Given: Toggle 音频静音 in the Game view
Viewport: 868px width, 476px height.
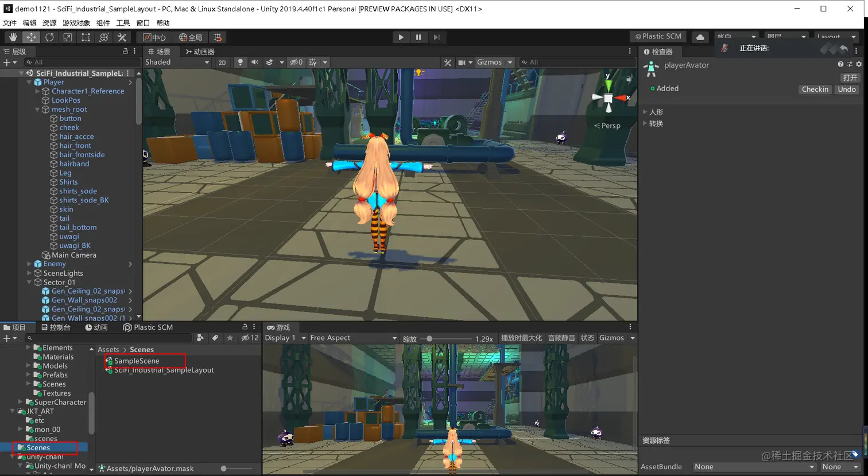Looking at the screenshot, I should pyautogui.click(x=561, y=338).
